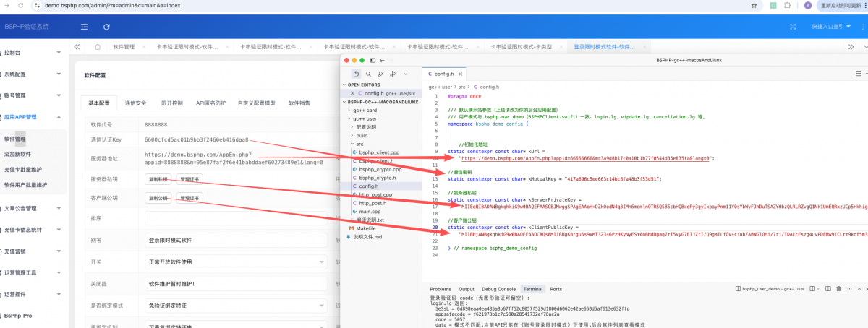Open VS Code Run and Debug icon

[x=393, y=74]
